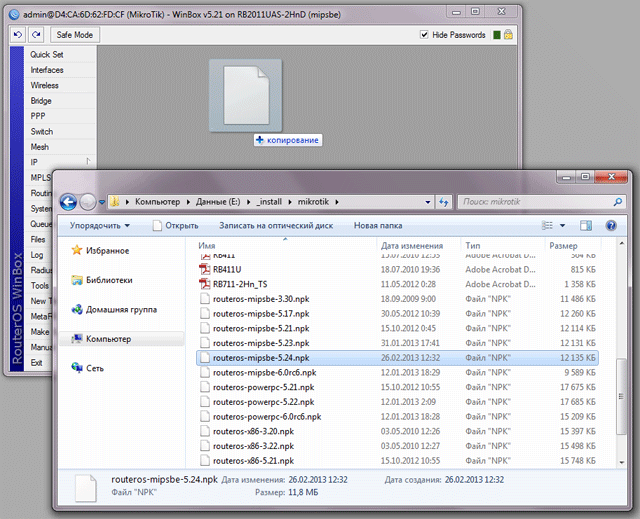Select file routeros-powerpc-5.22.npk

263,402
